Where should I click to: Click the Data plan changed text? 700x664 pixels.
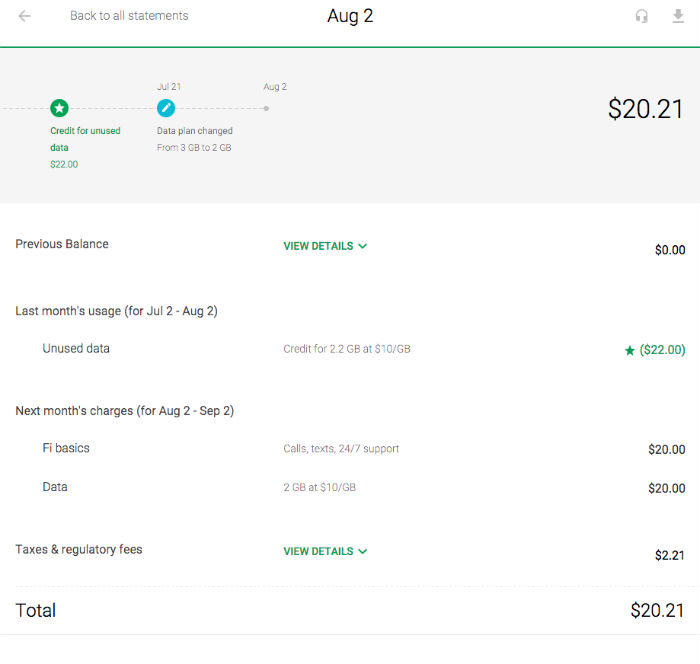pyautogui.click(x=195, y=131)
